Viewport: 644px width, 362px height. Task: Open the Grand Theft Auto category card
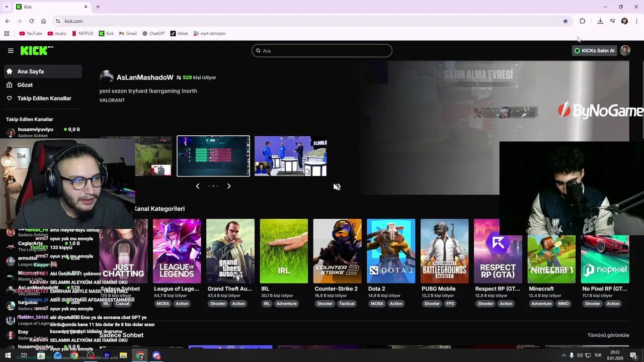pyautogui.click(x=230, y=251)
